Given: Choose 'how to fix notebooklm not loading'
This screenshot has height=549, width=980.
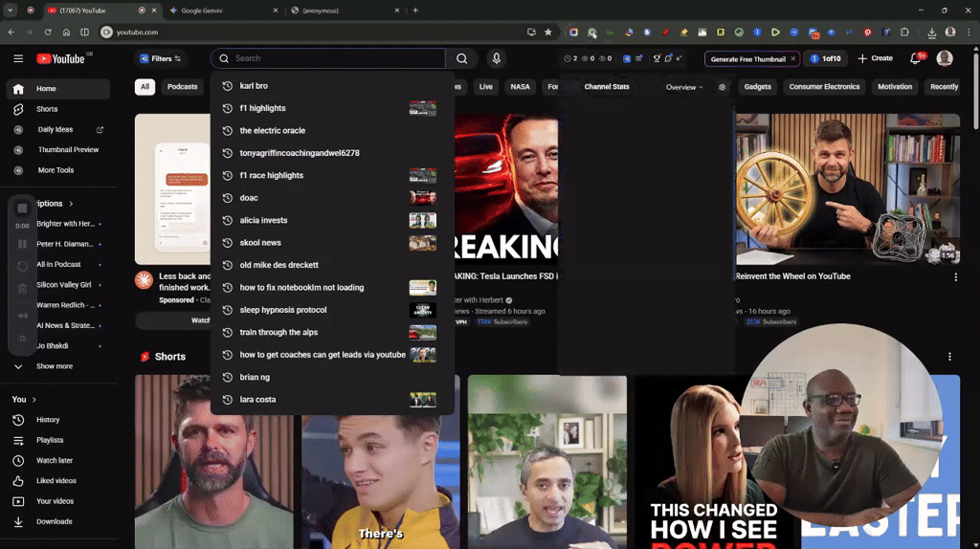Looking at the screenshot, I should [332, 287].
